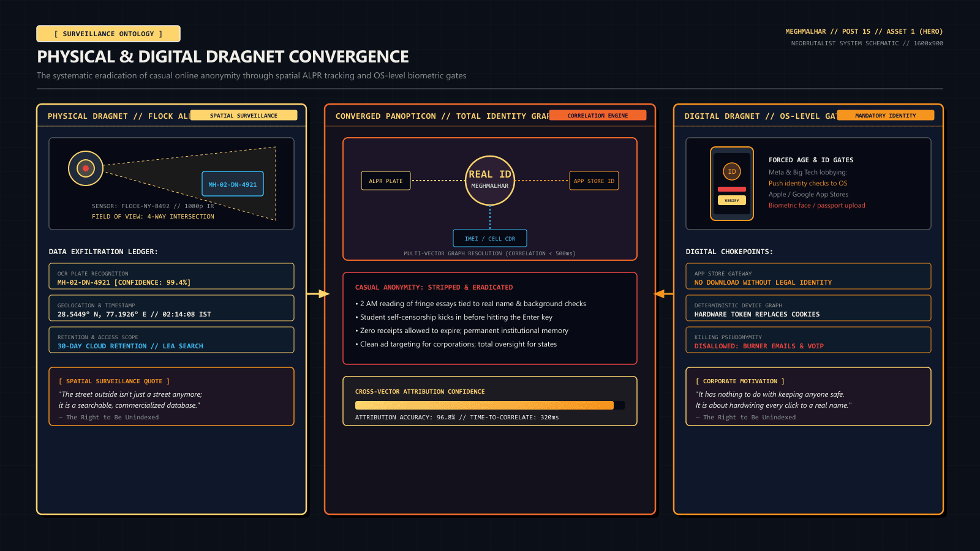Click the 'Student self-censorship' bullet
980x551 pixels.
pyautogui.click(x=454, y=317)
